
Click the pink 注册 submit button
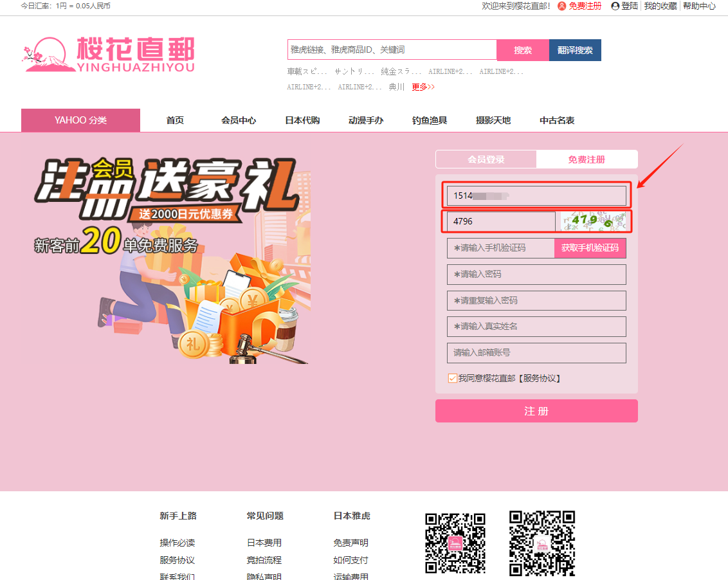[x=536, y=411]
